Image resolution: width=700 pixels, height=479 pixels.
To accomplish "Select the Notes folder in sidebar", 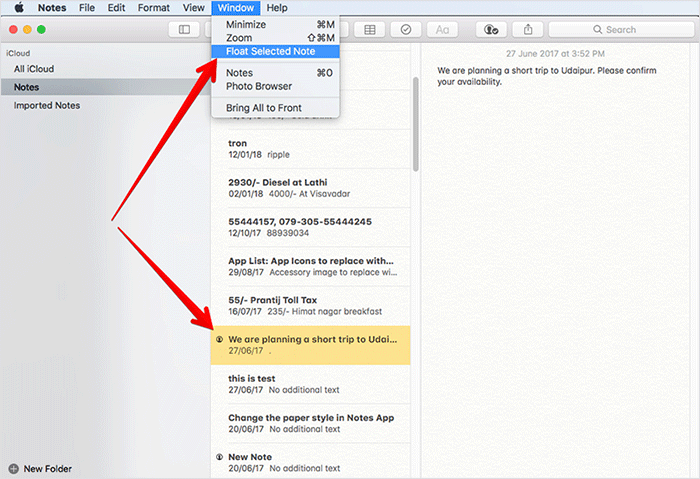I will pos(105,87).
